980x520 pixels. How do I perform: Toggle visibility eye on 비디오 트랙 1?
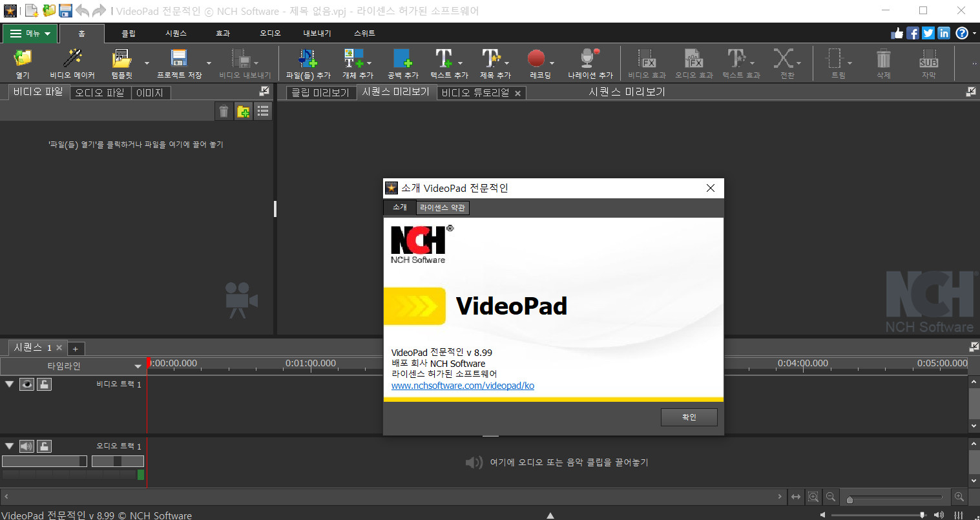tap(26, 384)
